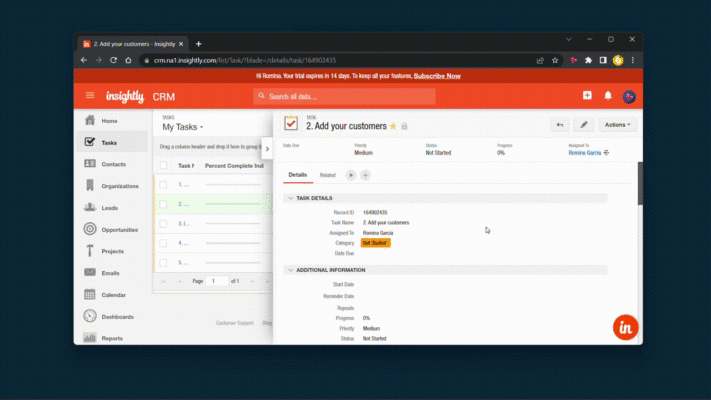Open the My Tasks view dropdown
Viewport: 711px width, 400px height.
[183, 127]
